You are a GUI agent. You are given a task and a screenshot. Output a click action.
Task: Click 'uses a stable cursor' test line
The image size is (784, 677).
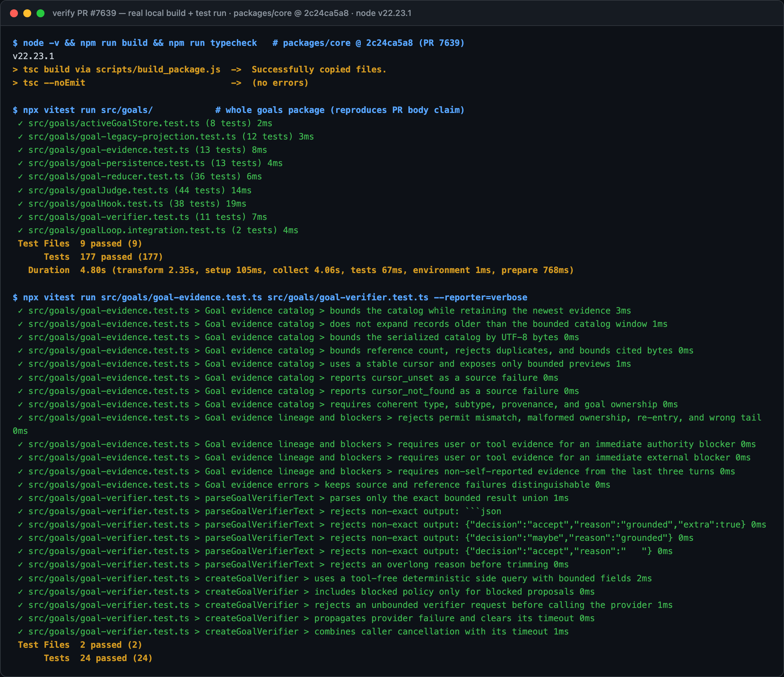(324, 363)
